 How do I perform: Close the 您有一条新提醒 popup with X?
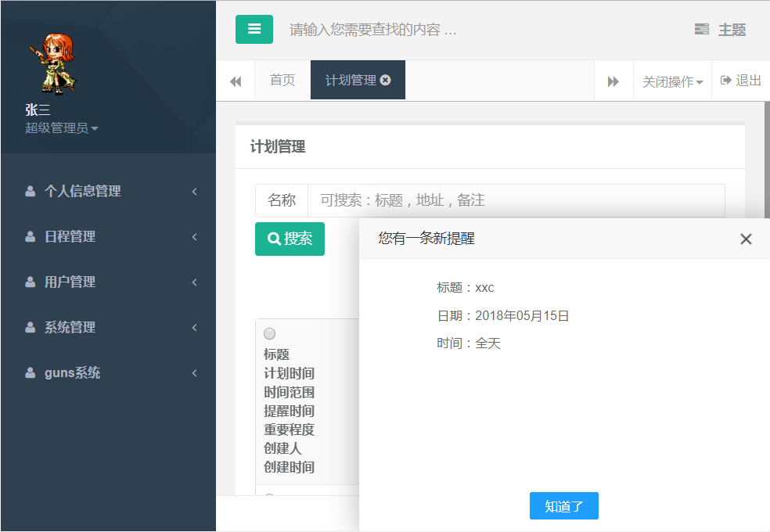[746, 239]
